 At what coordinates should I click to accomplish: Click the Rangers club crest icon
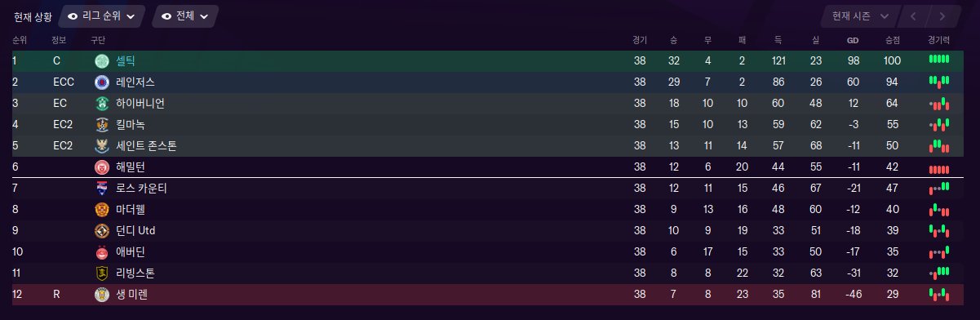[x=101, y=82]
